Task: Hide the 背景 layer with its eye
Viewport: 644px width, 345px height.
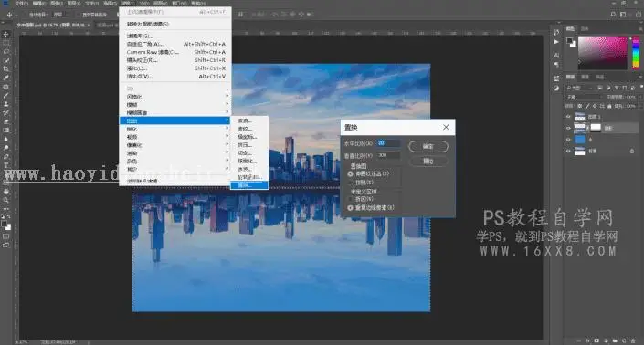Action: coord(568,151)
